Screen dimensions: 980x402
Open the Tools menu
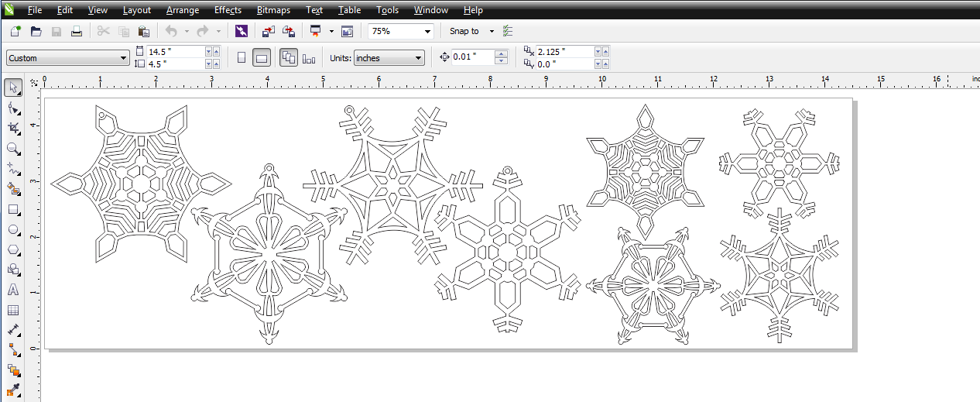[388, 10]
